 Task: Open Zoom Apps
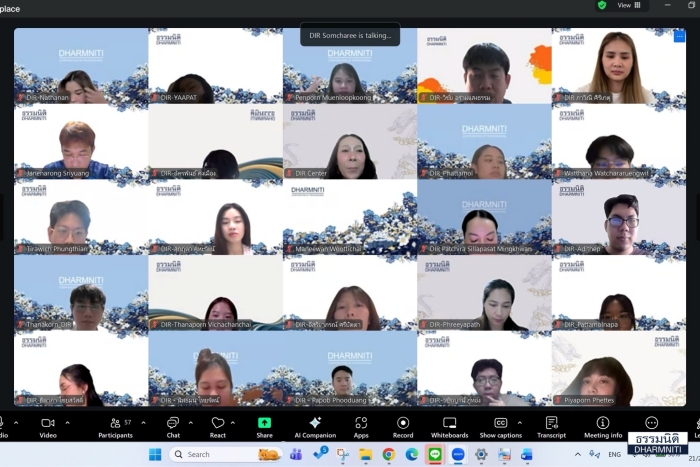[x=361, y=425]
